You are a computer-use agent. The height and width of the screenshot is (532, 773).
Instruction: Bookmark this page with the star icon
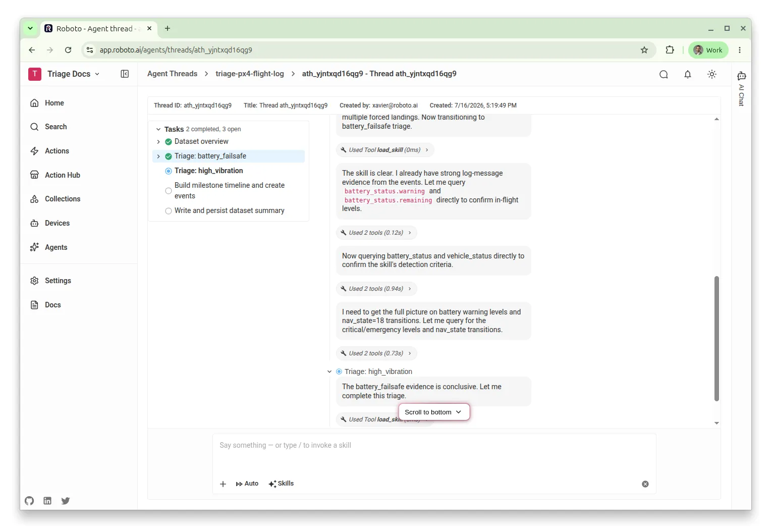pyautogui.click(x=644, y=50)
